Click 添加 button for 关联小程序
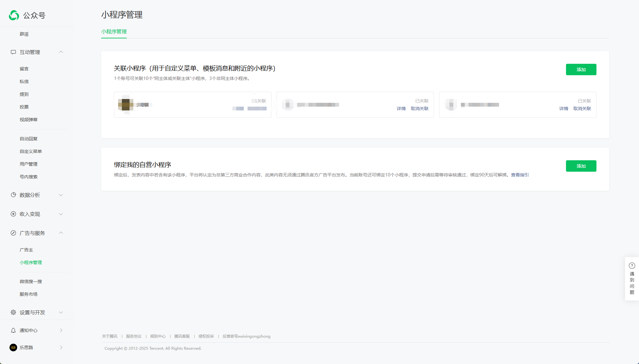Screen dimensions: 639x364 581,69
